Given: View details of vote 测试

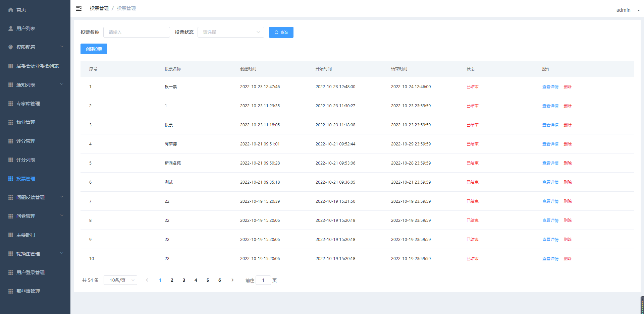Looking at the screenshot, I should pos(550,182).
